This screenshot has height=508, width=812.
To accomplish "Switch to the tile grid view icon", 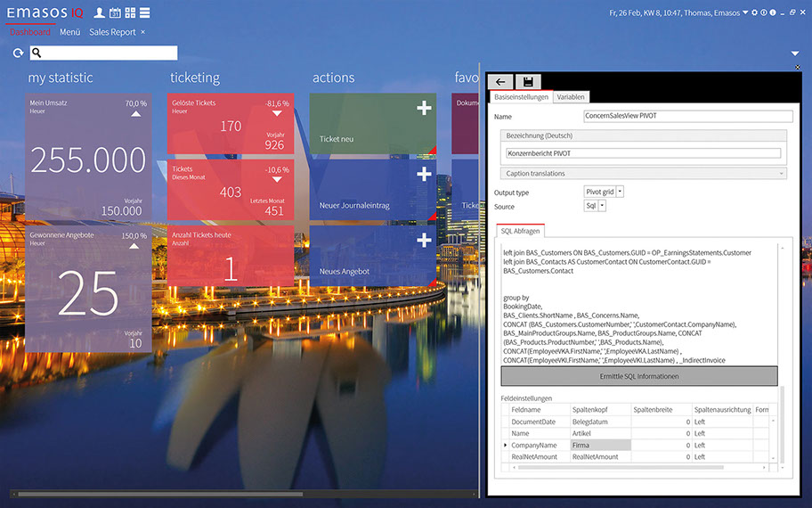I will 130,13.
